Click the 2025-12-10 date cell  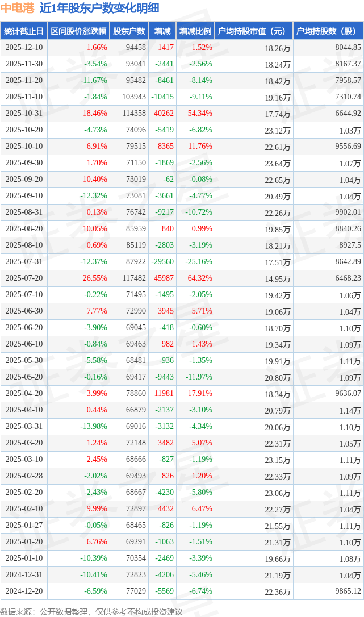click(x=24, y=48)
